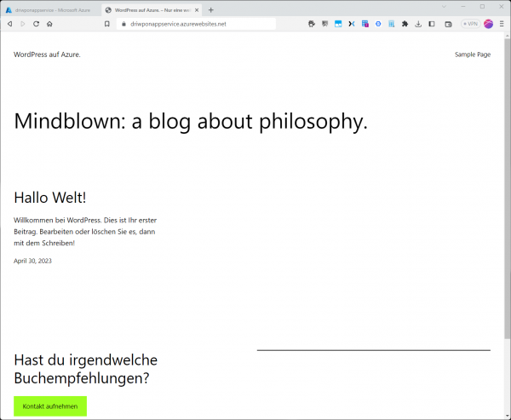Switch to the driwponappservice Microsoft Azure tab

pyautogui.click(x=50, y=10)
